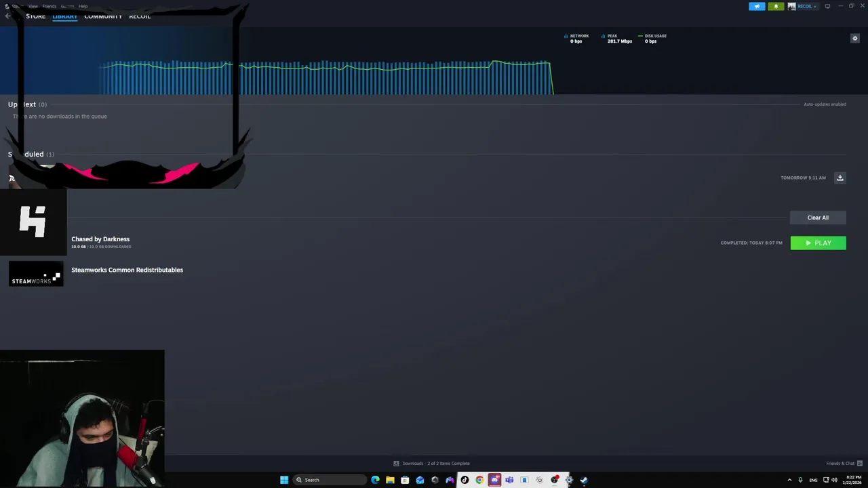This screenshot has height=488, width=868.
Task: Click the Steam taskbar icon
Action: click(584, 480)
